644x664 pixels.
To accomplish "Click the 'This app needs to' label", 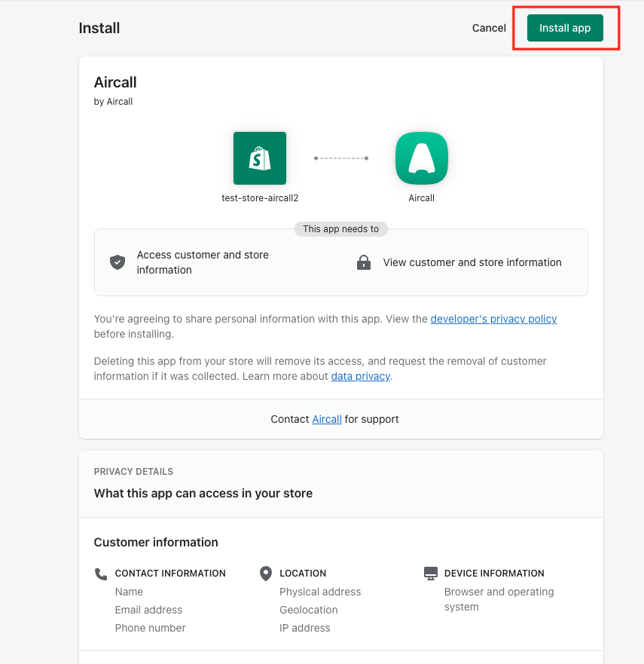I will tap(340, 228).
